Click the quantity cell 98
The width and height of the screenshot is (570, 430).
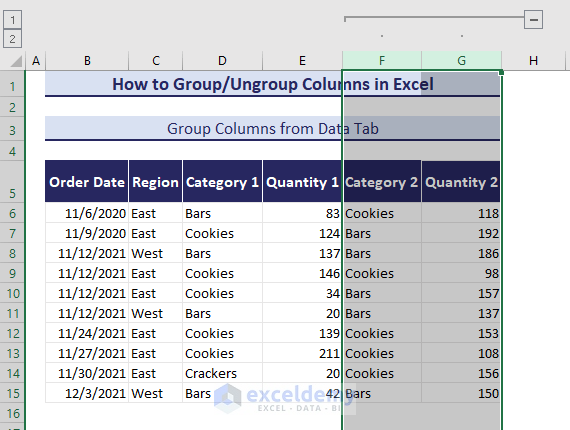click(x=461, y=273)
